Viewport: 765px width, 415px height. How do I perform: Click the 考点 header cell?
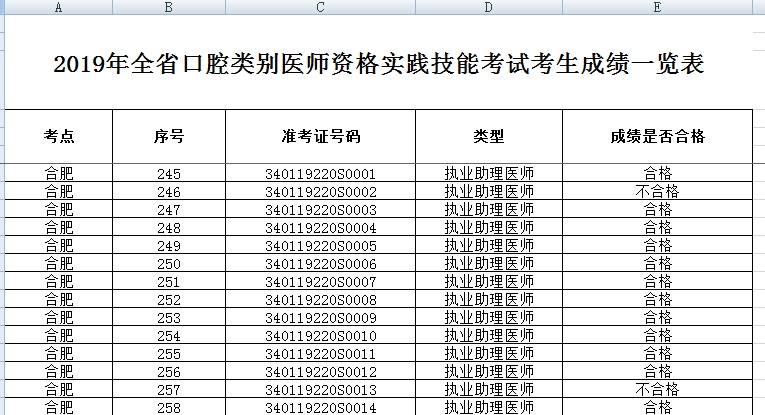pyautogui.click(x=58, y=137)
